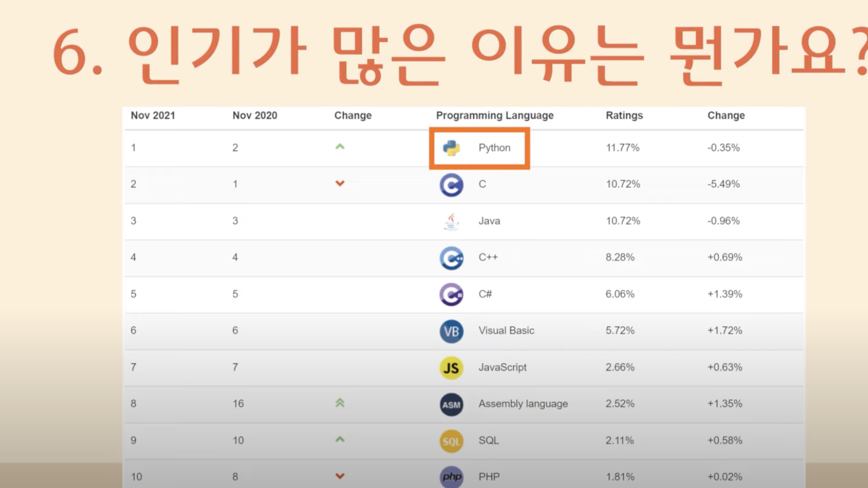The width and height of the screenshot is (868, 488).
Task: Click the Python logo icon
Action: (x=451, y=148)
